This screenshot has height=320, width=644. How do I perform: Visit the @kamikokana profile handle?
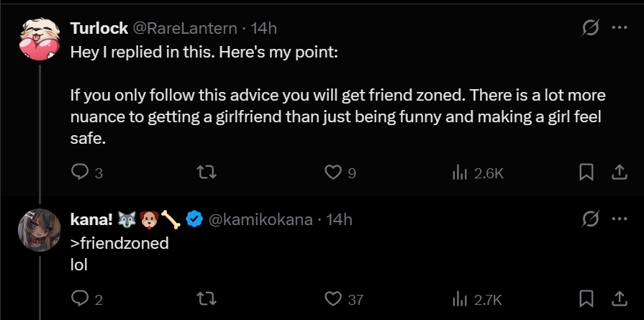click(260, 219)
